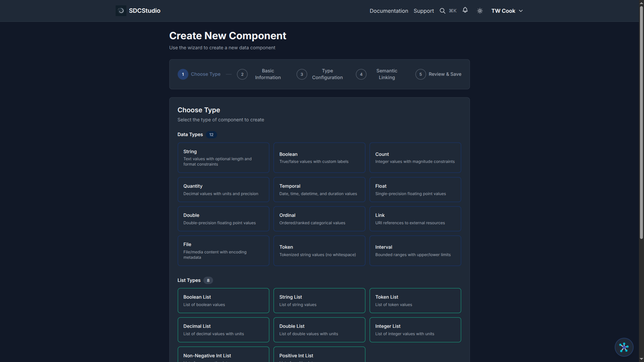Select step 3 Type Configuration circle
This screenshot has height=362, width=644.
[x=302, y=74]
